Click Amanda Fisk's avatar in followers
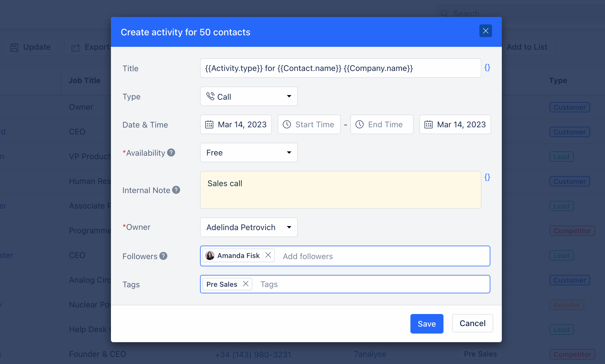The image size is (605, 364). coord(210,255)
